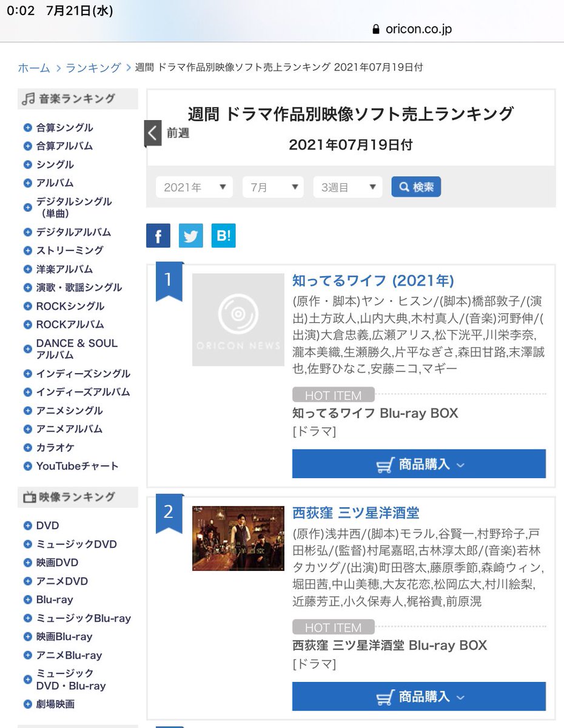
Task: Click the plus icon beside 劇場映画
Action: coord(27,704)
